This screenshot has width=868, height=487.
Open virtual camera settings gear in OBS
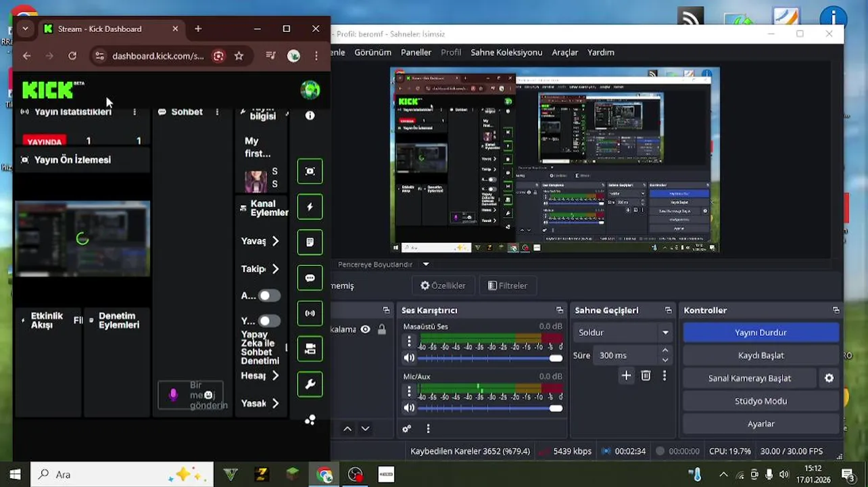(829, 378)
